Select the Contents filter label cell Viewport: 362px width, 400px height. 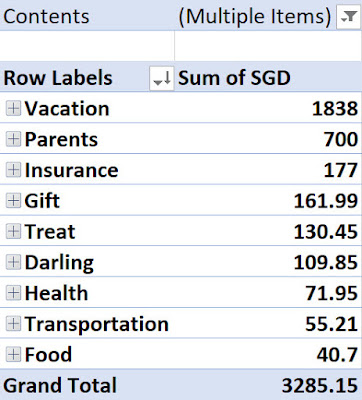click(87, 16)
